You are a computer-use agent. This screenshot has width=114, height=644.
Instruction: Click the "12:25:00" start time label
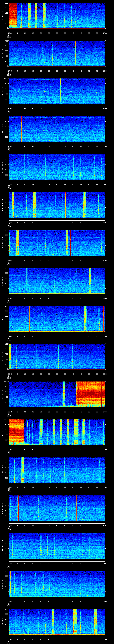(x=9, y=374)
